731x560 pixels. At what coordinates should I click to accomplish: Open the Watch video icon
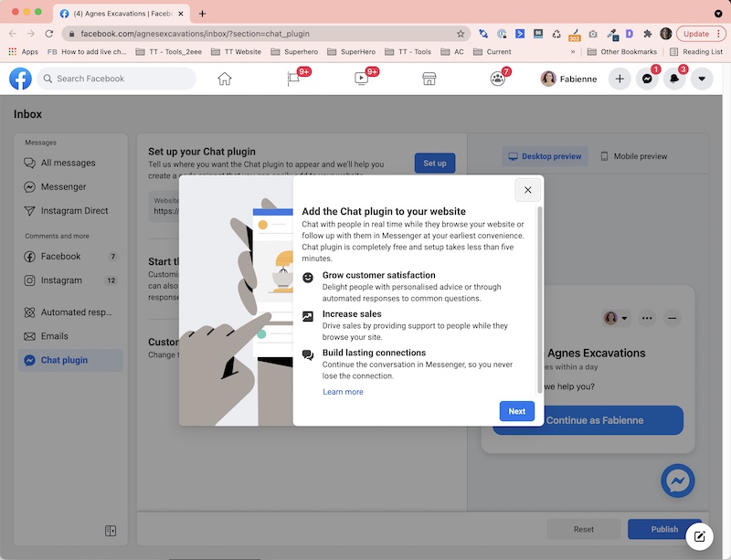point(361,79)
